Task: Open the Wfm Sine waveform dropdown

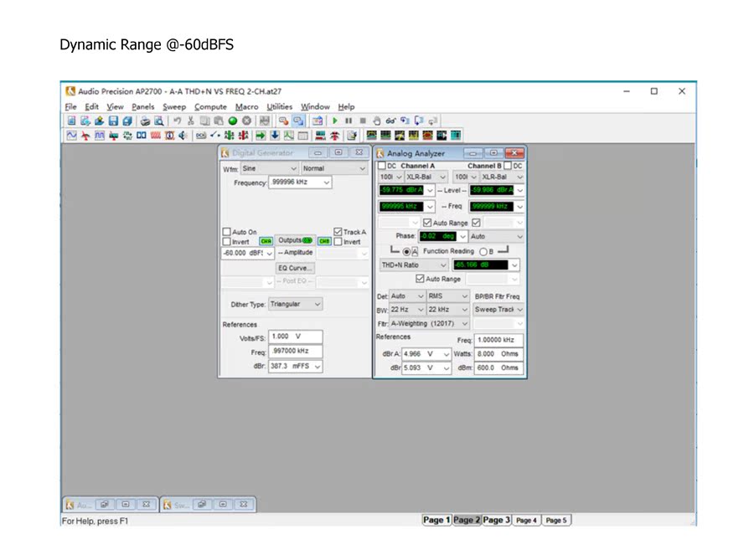Action: (269, 168)
